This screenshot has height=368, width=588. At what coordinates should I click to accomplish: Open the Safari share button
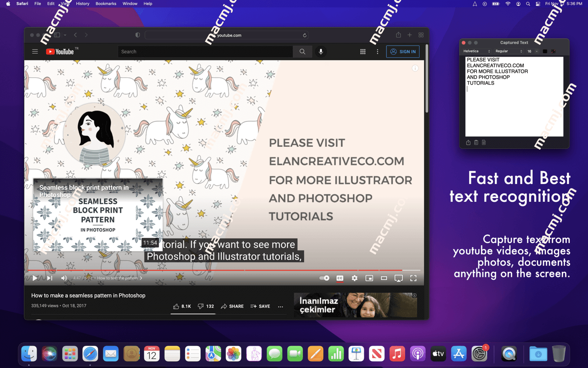point(398,35)
